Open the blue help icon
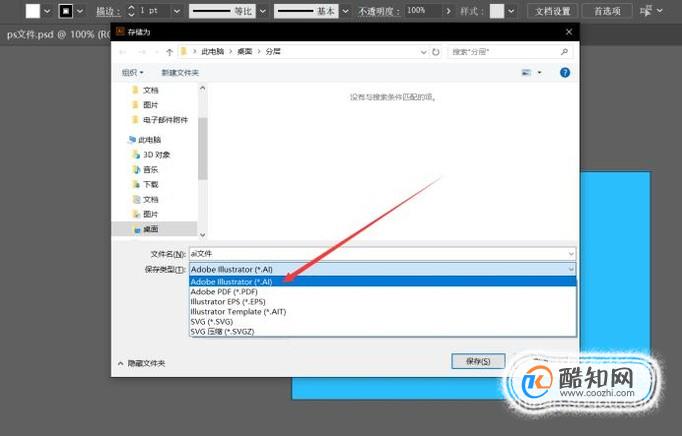The width and height of the screenshot is (682, 436). 565,73
